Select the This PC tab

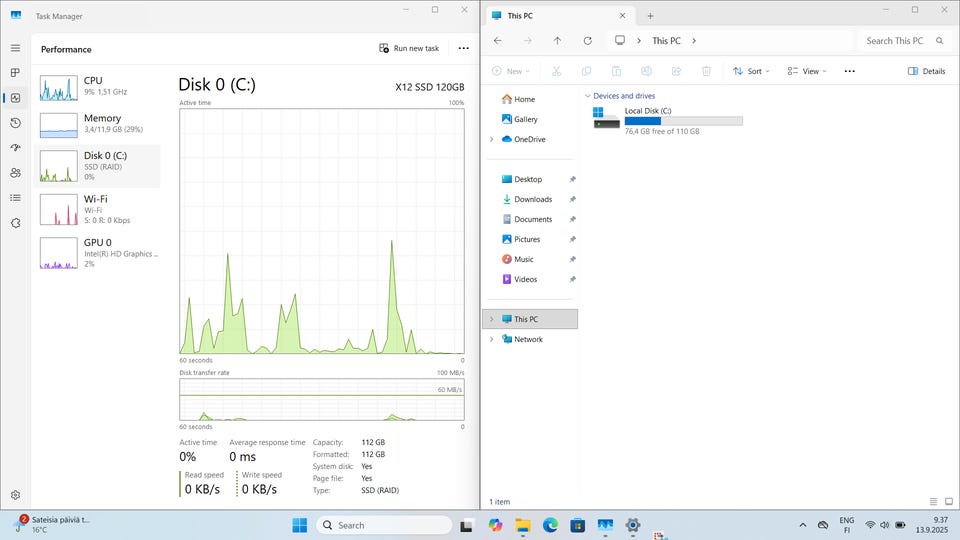click(x=558, y=16)
